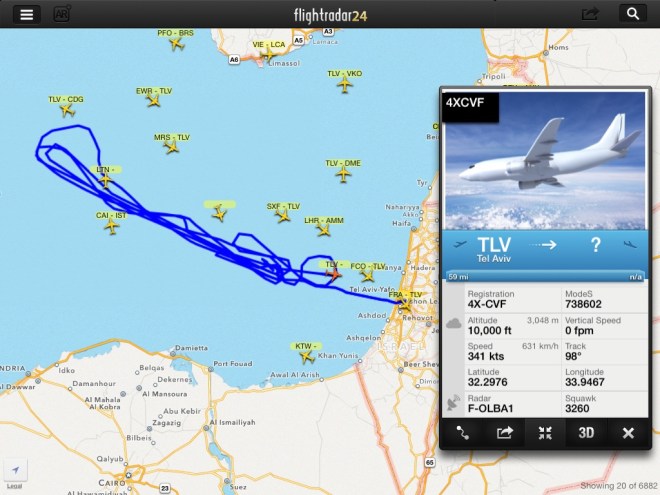Tap the flight progress bar

pyautogui.click(x=545, y=277)
